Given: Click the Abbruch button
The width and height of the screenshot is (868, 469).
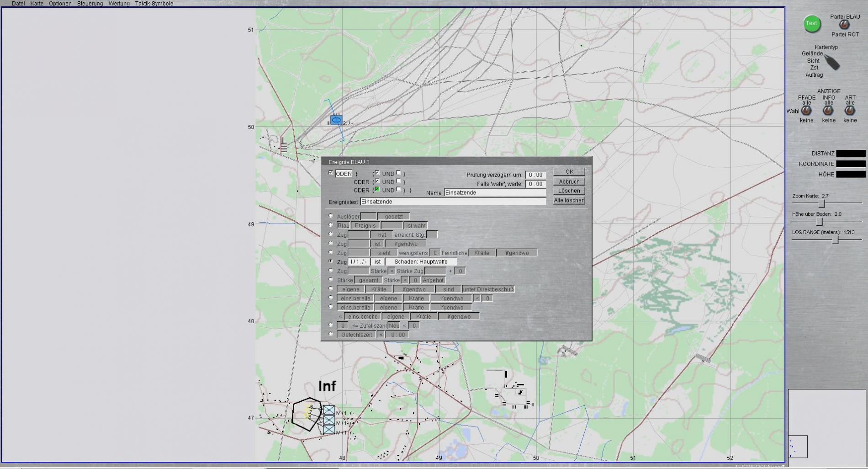Looking at the screenshot, I should (x=569, y=181).
